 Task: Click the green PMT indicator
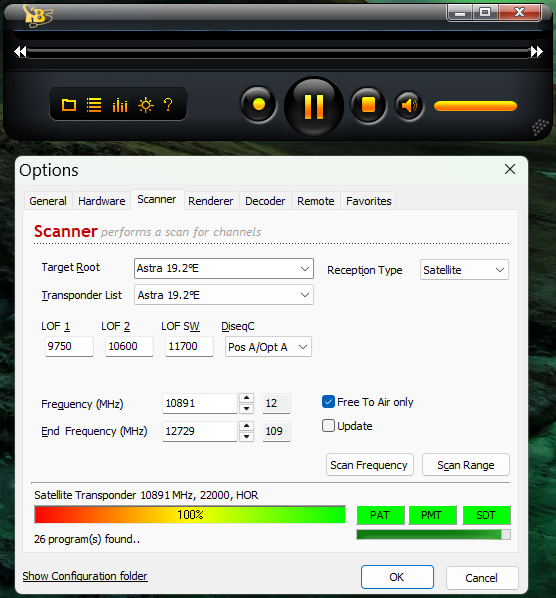coord(432,515)
